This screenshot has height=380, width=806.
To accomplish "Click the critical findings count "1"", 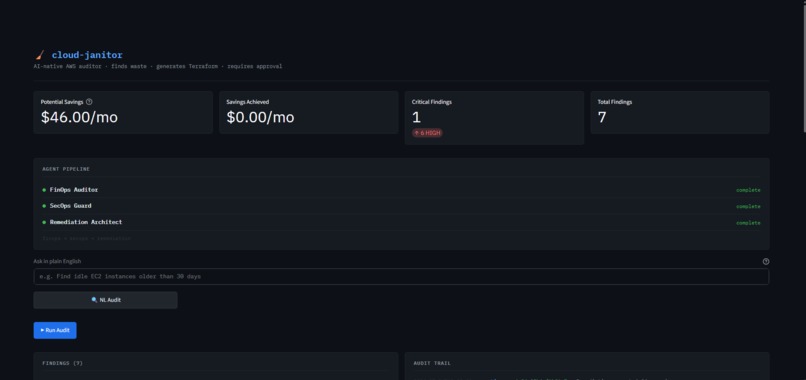I will 416,117.
